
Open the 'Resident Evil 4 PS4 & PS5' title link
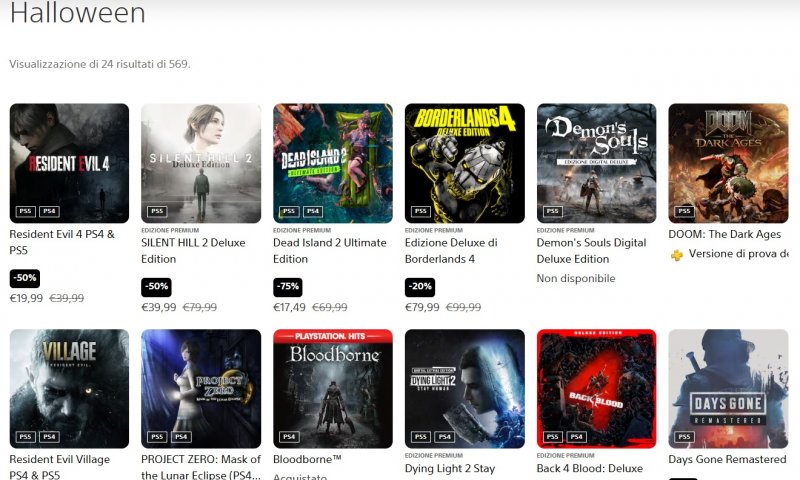point(62,242)
